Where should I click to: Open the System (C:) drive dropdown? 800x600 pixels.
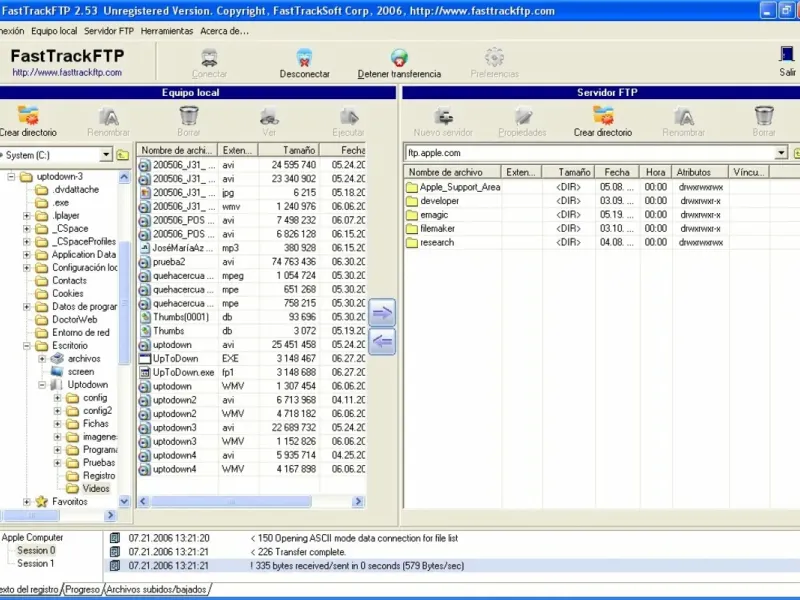pyautogui.click(x=106, y=155)
